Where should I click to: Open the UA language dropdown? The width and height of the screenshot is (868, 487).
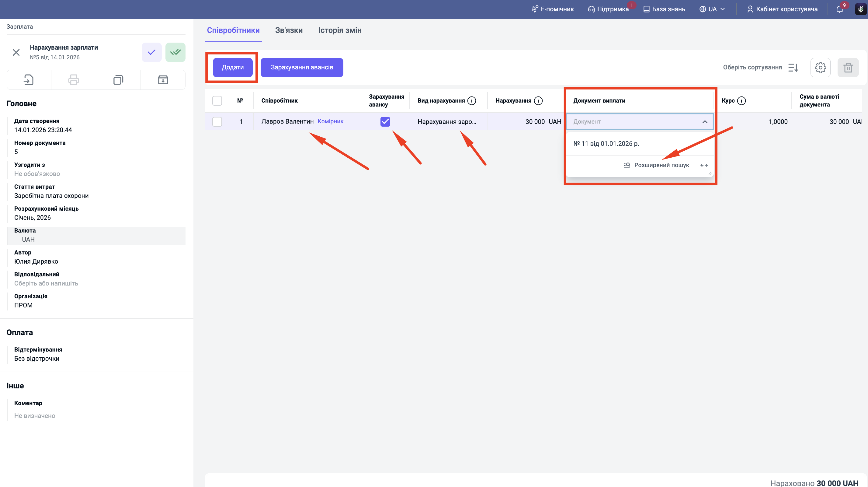pos(712,9)
